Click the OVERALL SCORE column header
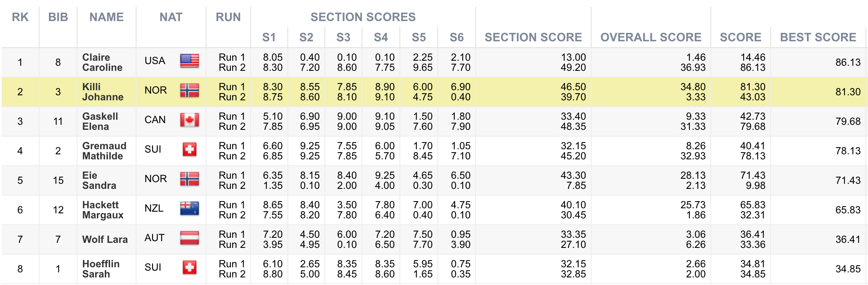The width and height of the screenshot is (868, 285). pos(651,38)
